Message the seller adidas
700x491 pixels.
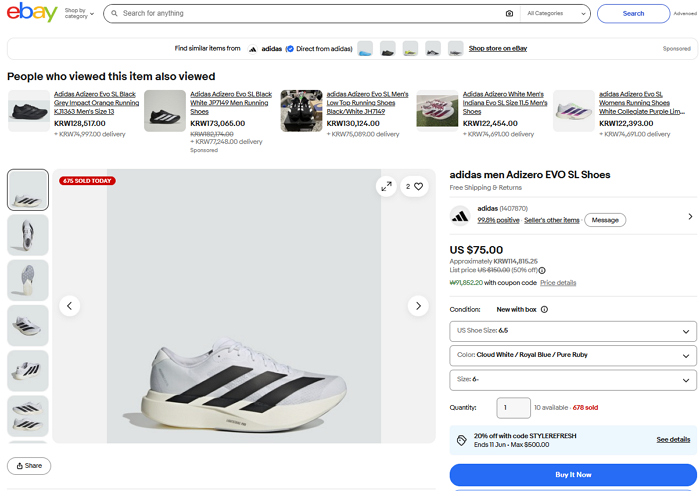pyautogui.click(x=605, y=220)
